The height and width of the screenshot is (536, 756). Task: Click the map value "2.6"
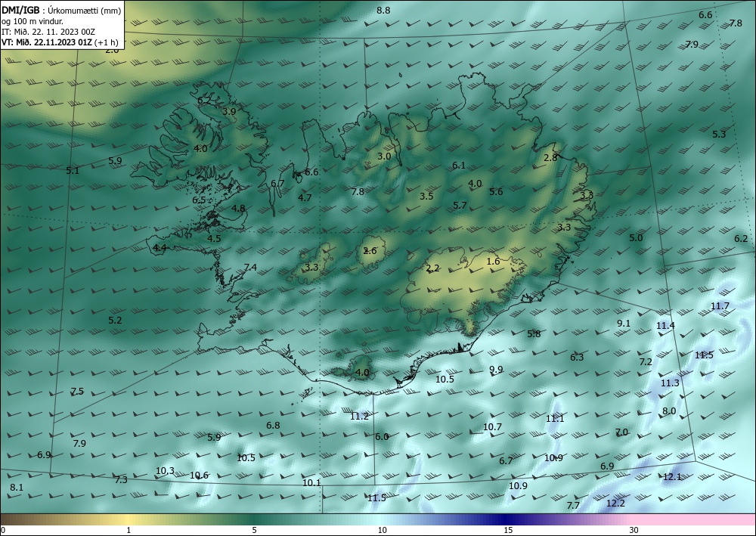pyautogui.click(x=370, y=251)
